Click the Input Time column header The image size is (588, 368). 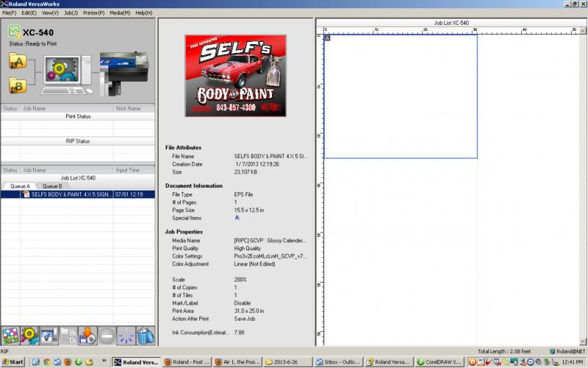tap(134, 170)
